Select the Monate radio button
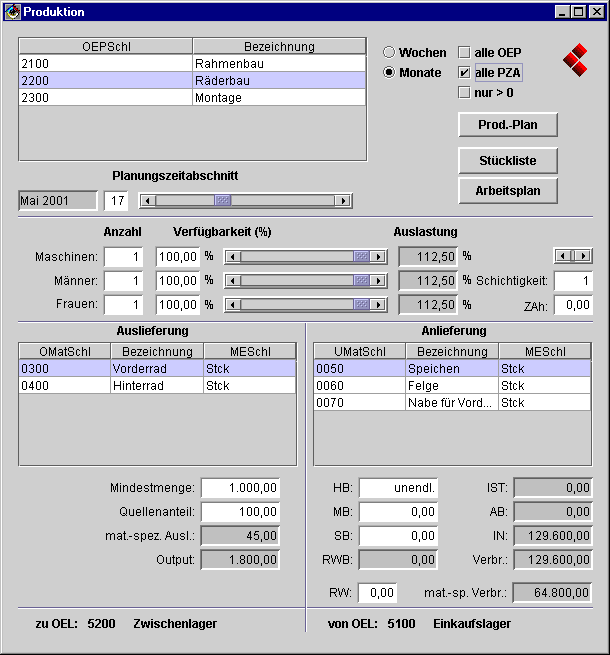 click(x=390, y=72)
